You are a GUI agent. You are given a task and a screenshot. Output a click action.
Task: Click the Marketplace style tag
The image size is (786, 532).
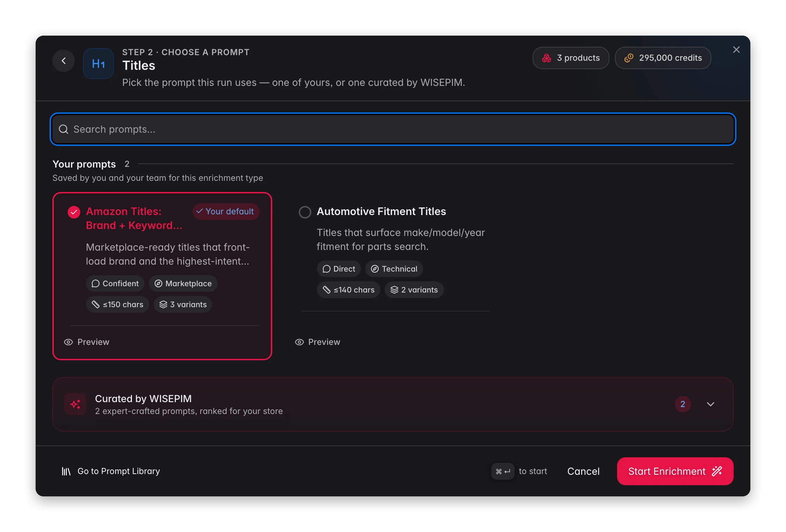(x=183, y=283)
